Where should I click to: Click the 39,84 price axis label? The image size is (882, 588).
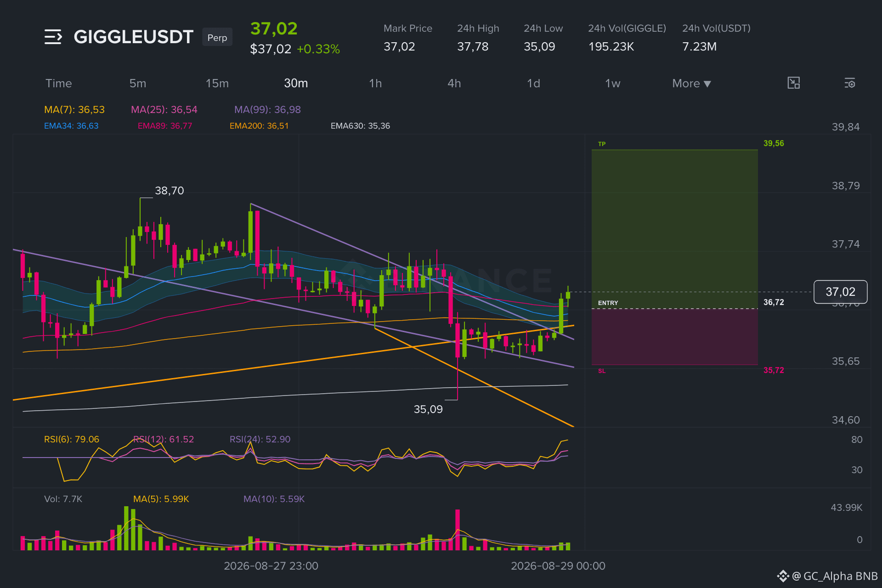(846, 127)
